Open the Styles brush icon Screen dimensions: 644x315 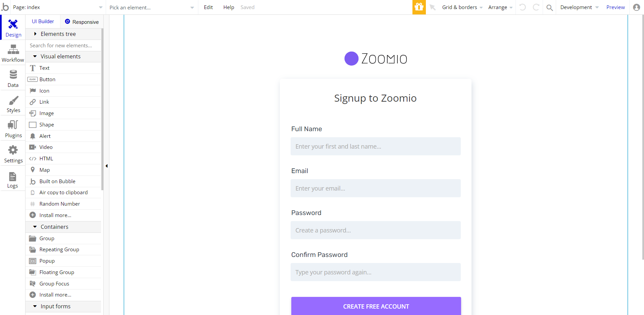(x=13, y=104)
